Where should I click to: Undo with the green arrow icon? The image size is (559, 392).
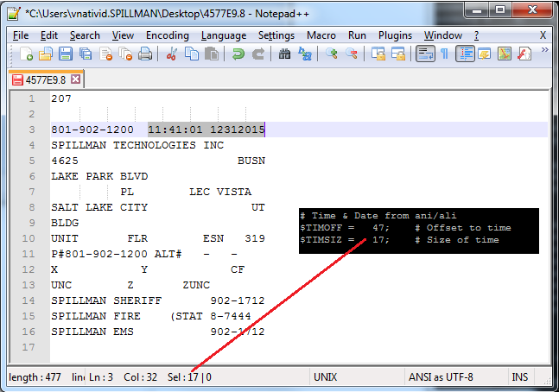click(x=238, y=54)
